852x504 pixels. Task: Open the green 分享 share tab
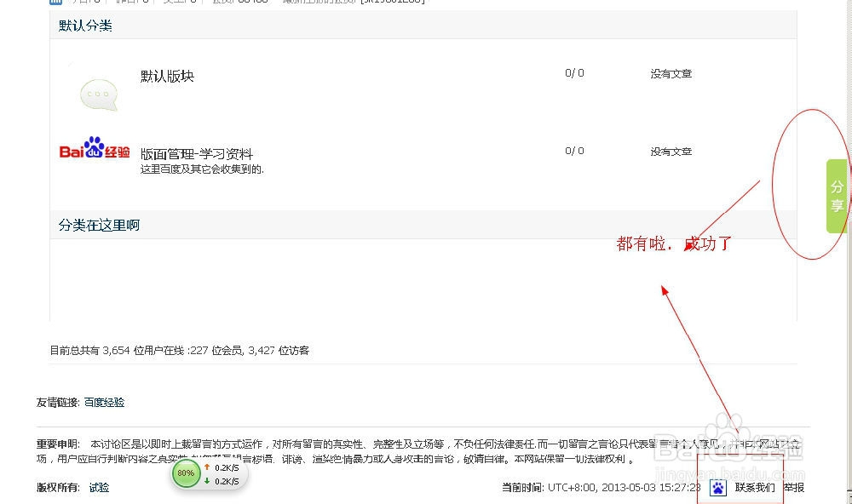click(836, 194)
